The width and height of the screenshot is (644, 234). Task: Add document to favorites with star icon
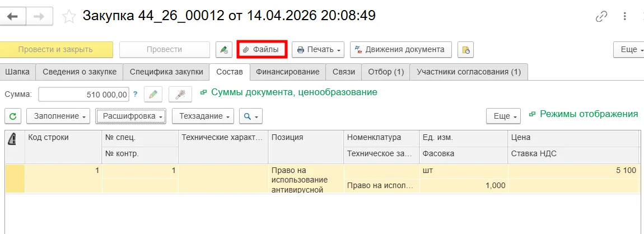coord(69,16)
